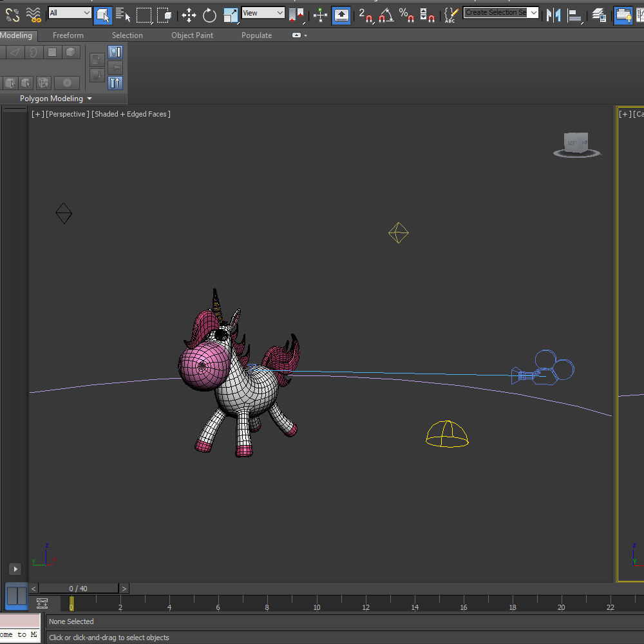Open the Layer Explorer manager
Viewport: 644px width, 644px height.
[599, 15]
